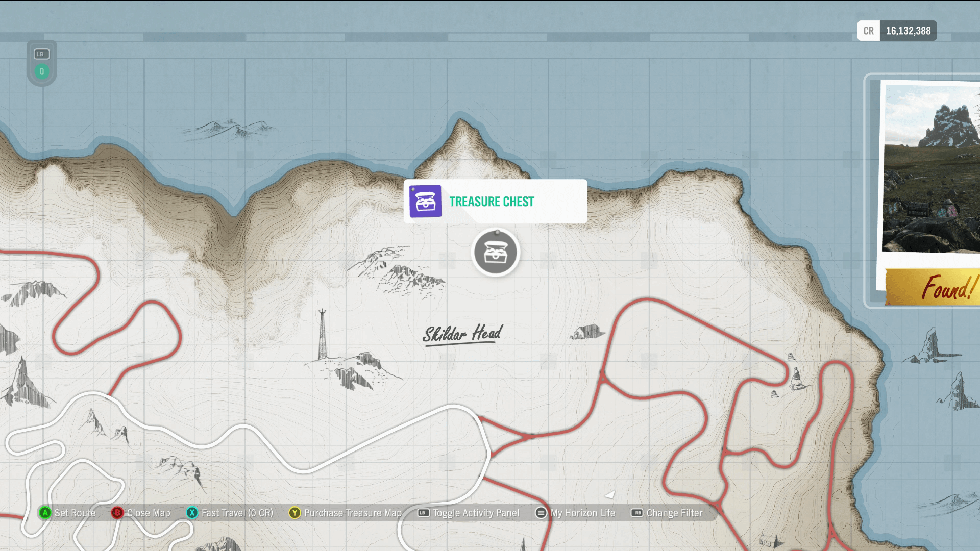Click the menu icon beside My Horizon Life

click(x=541, y=513)
